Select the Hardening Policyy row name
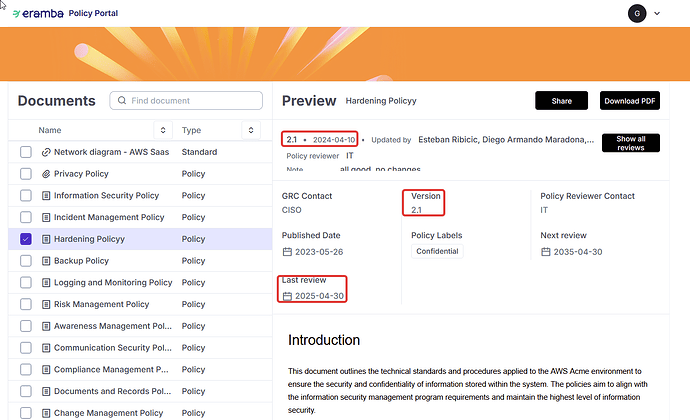 click(x=89, y=239)
